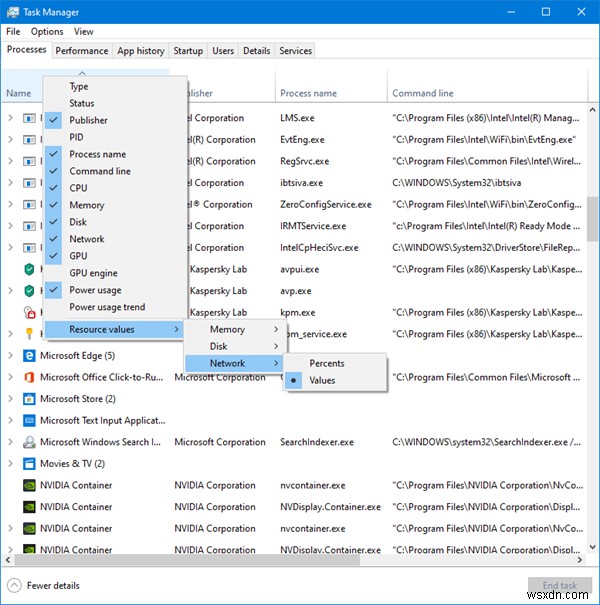This screenshot has height=605, width=600.
Task: Click the green Kaspersky shield icon for avpui.exe
Action: (29, 269)
